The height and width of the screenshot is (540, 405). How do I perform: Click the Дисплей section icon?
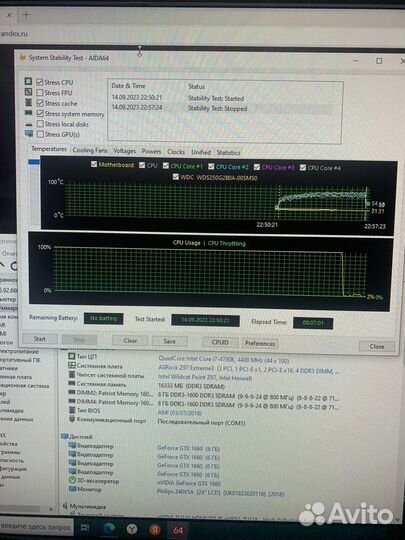point(64,436)
